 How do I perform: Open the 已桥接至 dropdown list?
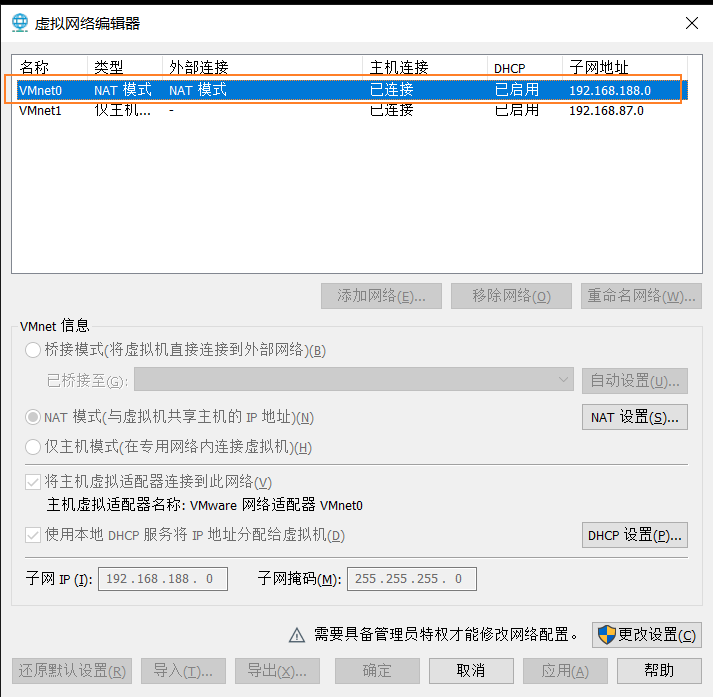[x=354, y=380]
